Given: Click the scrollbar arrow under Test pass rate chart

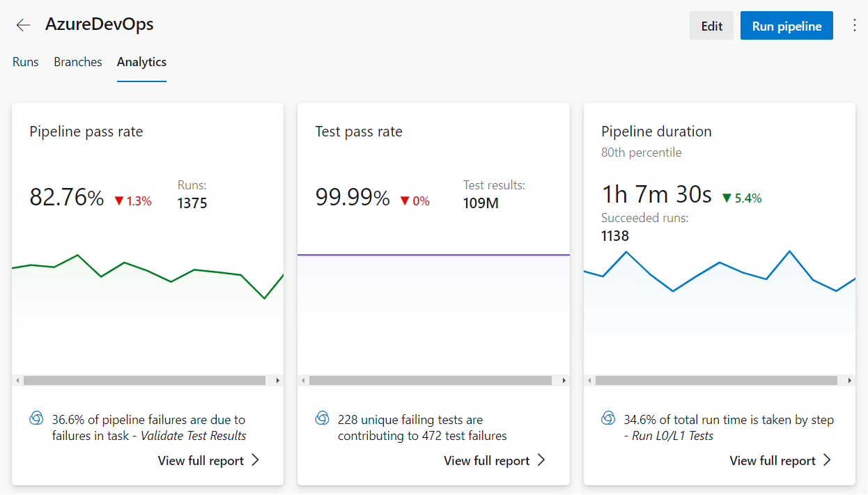Looking at the screenshot, I should [564, 381].
